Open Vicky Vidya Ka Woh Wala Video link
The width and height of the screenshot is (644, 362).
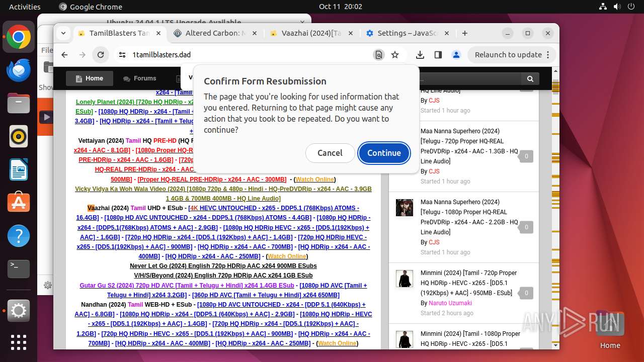[223, 194]
